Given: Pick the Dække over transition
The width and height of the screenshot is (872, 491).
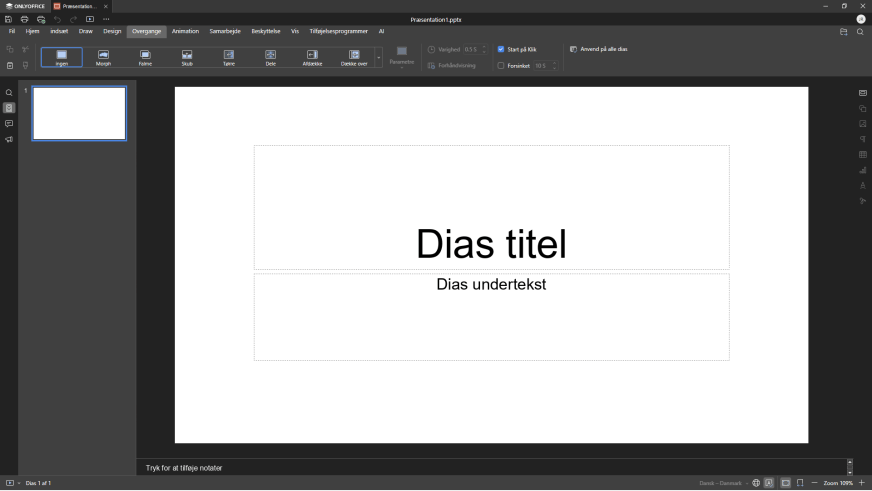Looking at the screenshot, I should 354,57.
